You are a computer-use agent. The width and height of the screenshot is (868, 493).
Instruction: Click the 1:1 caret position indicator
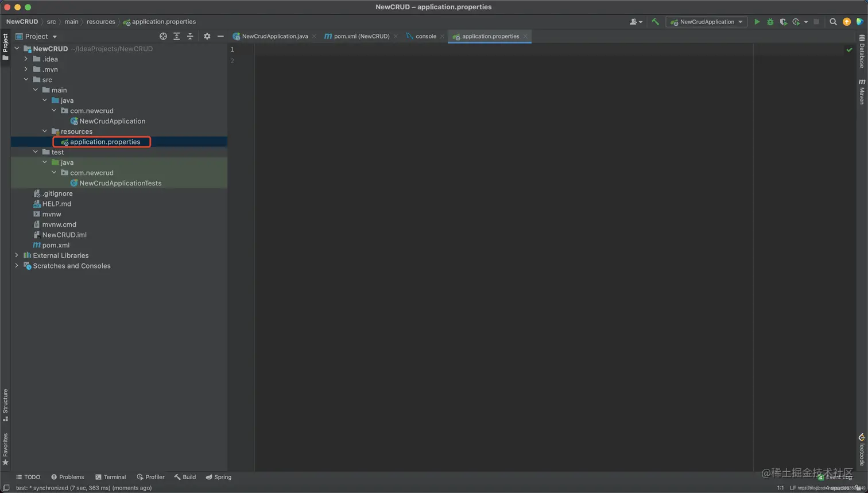(780, 488)
